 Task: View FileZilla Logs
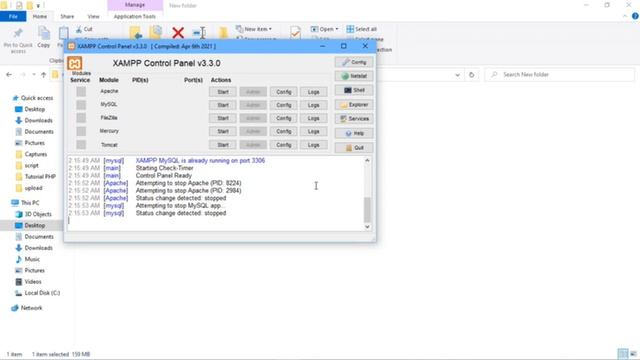click(x=313, y=118)
